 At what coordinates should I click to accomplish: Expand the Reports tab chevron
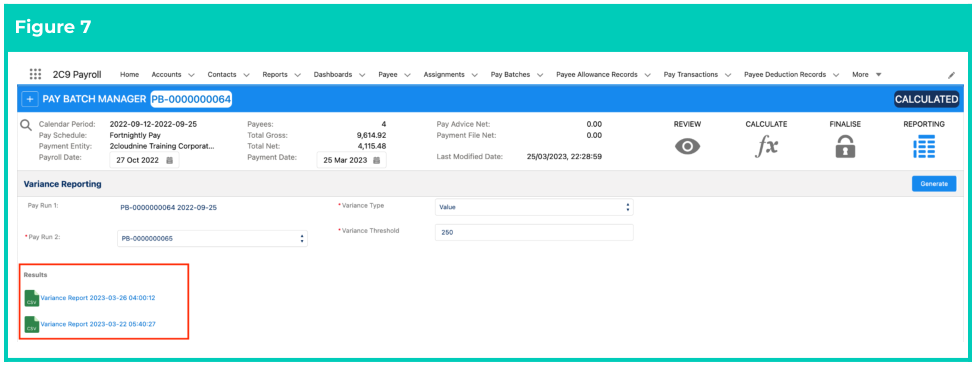pyautogui.click(x=297, y=75)
